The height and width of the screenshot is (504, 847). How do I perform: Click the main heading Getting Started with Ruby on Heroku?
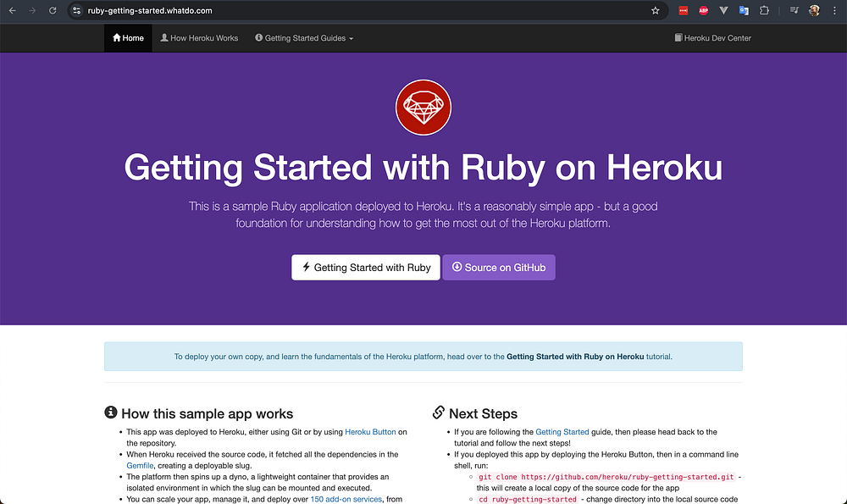tap(423, 167)
